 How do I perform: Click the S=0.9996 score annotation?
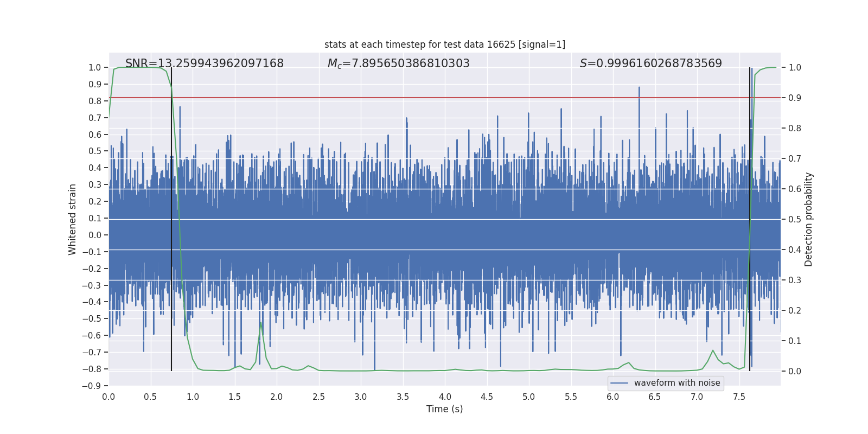[x=650, y=63]
